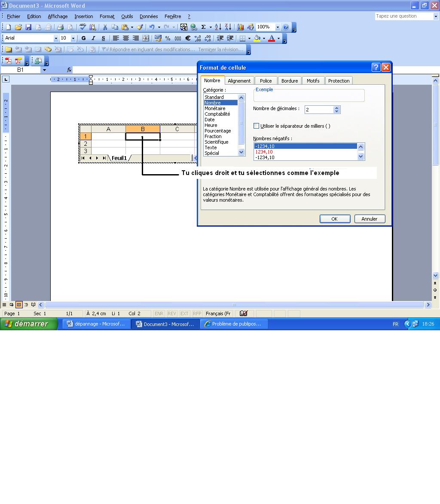The height and width of the screenshot is (504, 440).
Task: Select the Format Painter tool
Action: pos(141,27)
